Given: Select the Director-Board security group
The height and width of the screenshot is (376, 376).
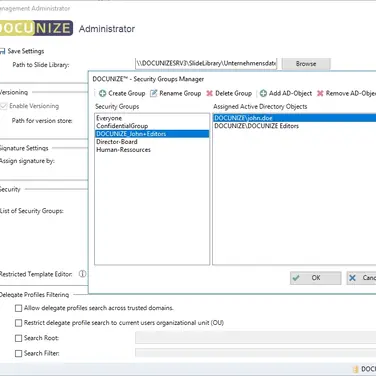Looking at the screenshot, I should [152, 142].
